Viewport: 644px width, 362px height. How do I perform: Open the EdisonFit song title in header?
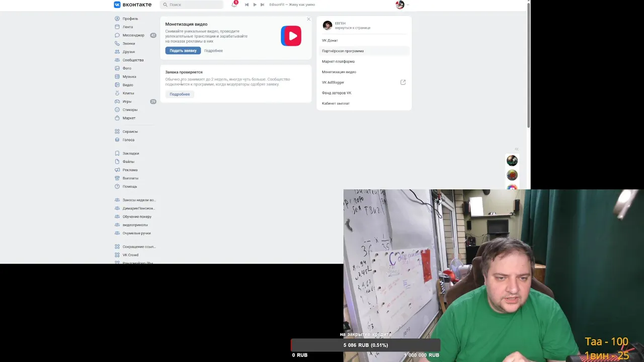(292, 5)
